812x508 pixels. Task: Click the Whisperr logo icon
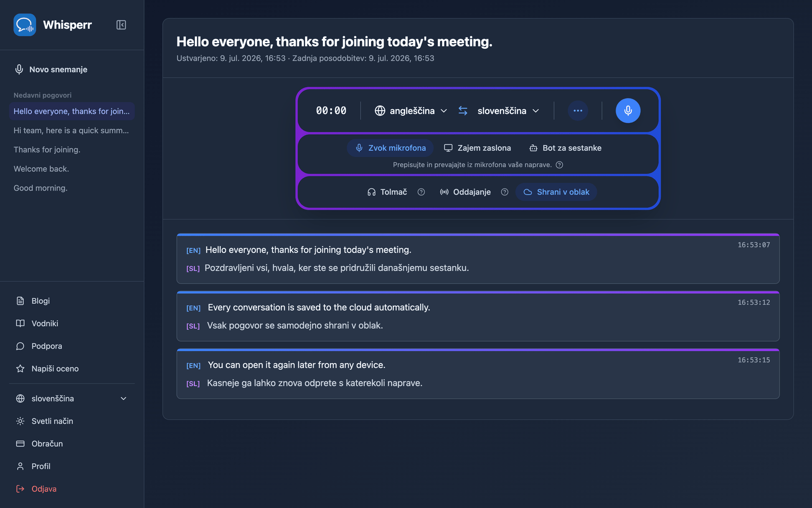click(25, 25)
